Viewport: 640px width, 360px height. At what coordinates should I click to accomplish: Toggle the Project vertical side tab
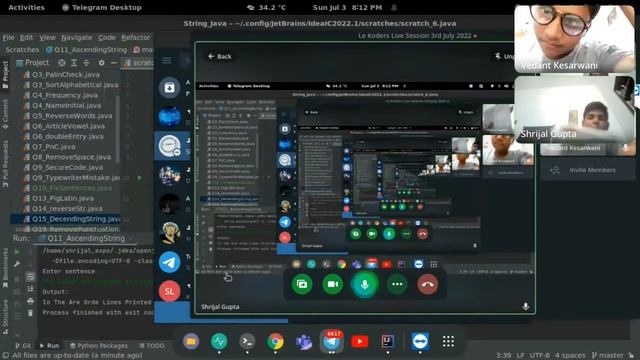tap(5, 74)
